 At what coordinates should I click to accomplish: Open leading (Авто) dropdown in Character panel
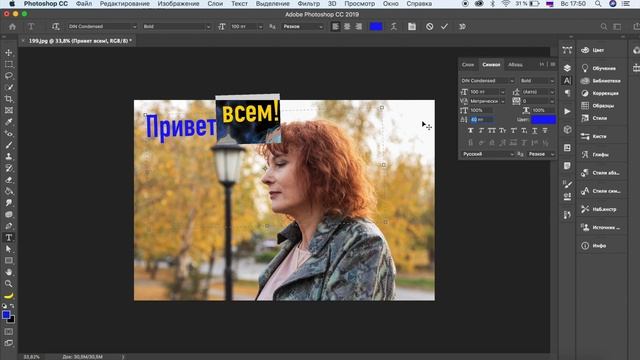tap(538, 92)
